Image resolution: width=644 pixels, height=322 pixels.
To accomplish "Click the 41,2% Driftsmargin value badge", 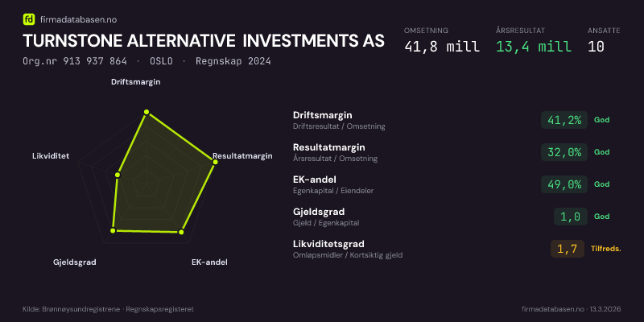I will pyautogui.click(x=563, y=120).
